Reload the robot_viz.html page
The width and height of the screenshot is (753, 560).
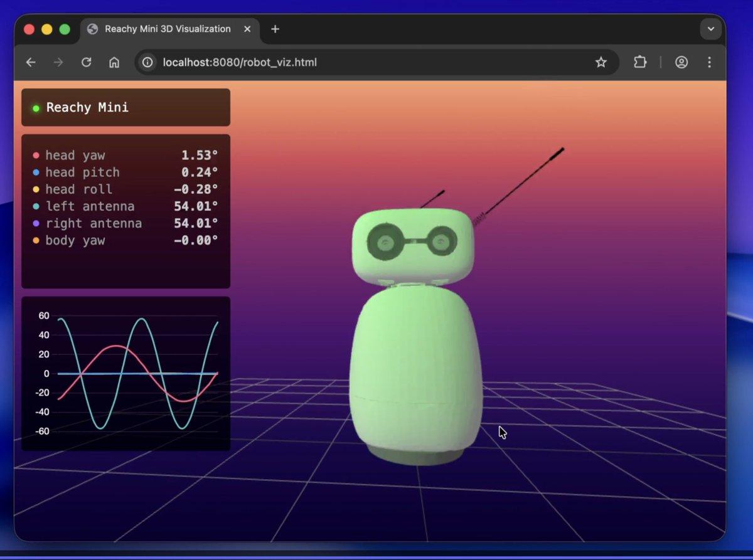coord(87,62)
